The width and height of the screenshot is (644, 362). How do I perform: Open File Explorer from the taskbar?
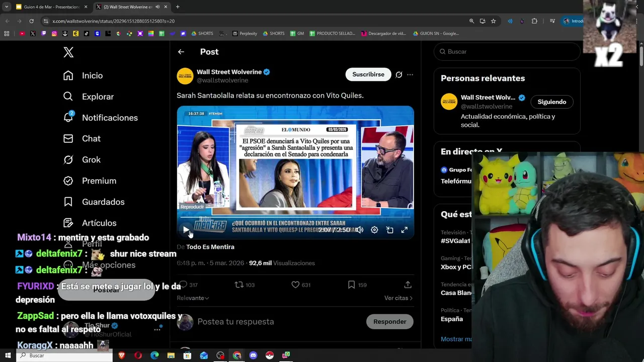pyautogui.click(x=171, y=355)
